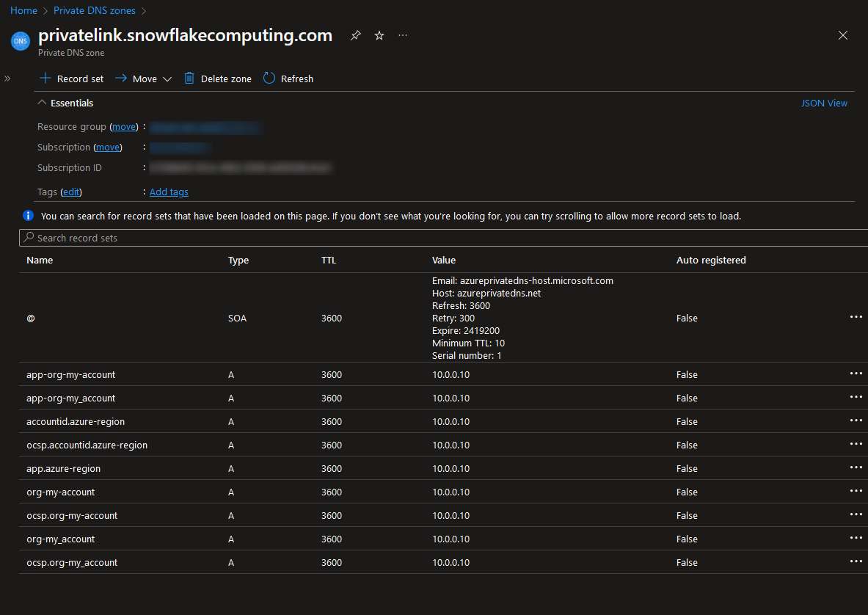Select the org-my_account record name
This screenshot has height=615, width=868.
tap(61, 539)
